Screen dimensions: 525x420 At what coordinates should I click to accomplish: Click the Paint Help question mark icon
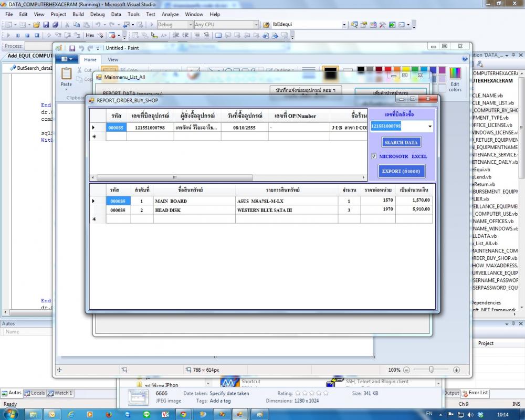(x=465, y=59)
